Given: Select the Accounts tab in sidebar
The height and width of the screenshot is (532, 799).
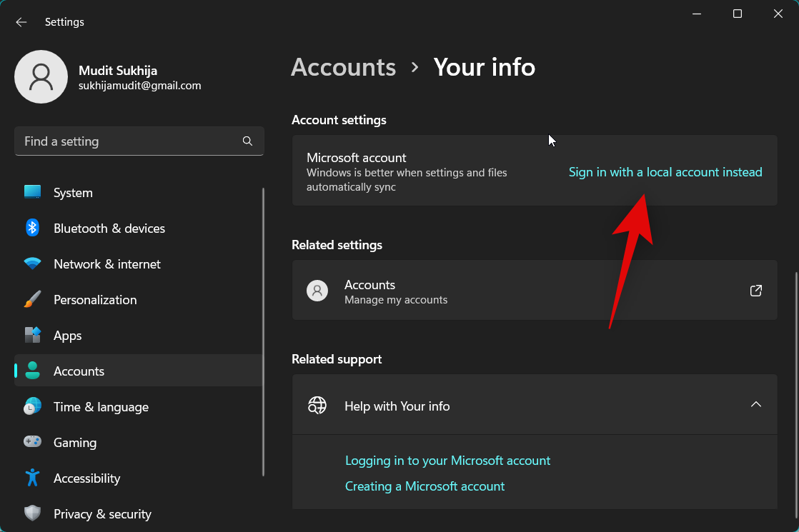Looking at the screenshot, I should 79,371.
